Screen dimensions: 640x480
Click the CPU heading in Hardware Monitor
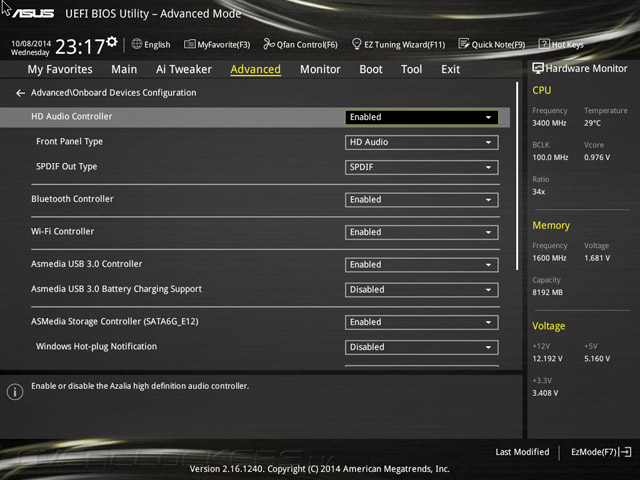coord(542,90)
